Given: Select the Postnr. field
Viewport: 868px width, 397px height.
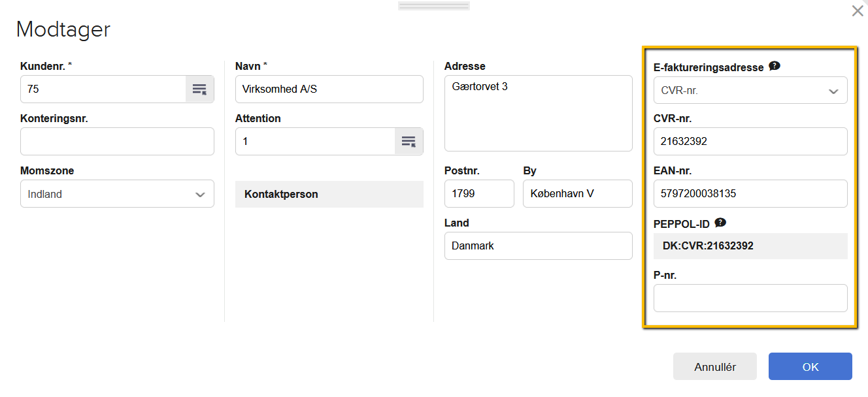Looking at the screenshot, I should click(478, 194).
